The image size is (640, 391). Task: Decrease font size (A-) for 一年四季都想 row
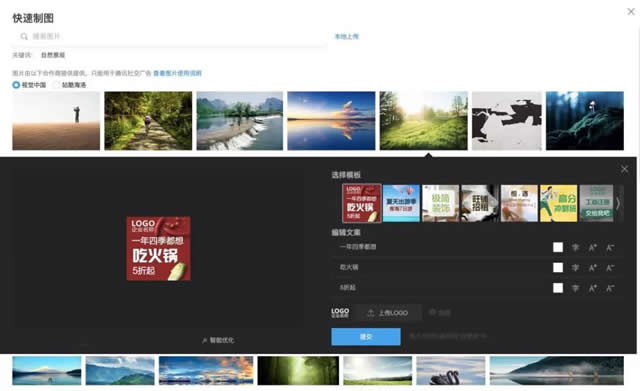click(610, 247)
